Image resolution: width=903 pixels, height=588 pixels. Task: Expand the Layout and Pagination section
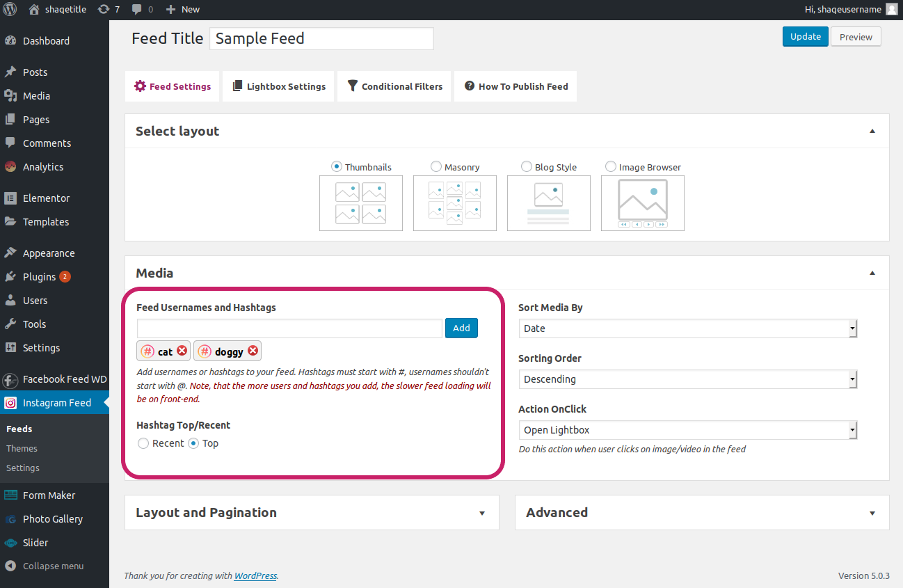[x=312, y=513]
